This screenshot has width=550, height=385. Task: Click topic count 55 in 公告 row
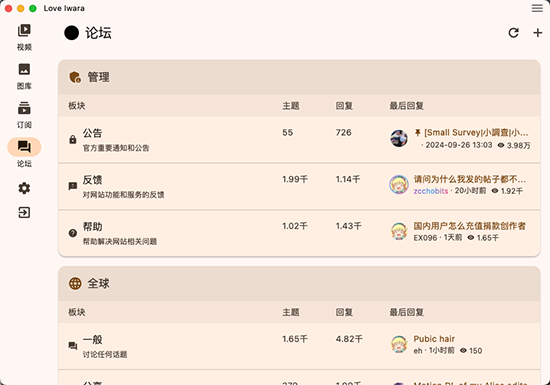click(x=288, y=133)
